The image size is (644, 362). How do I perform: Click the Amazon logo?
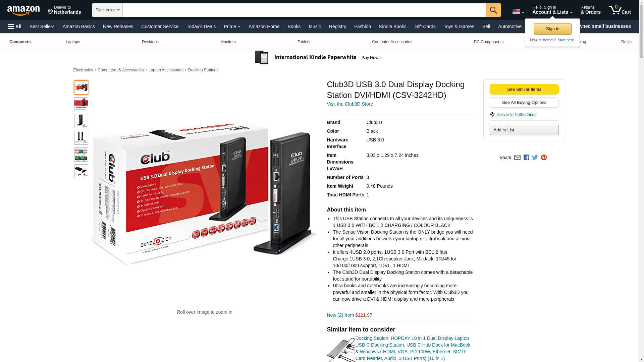click(23, 10)
